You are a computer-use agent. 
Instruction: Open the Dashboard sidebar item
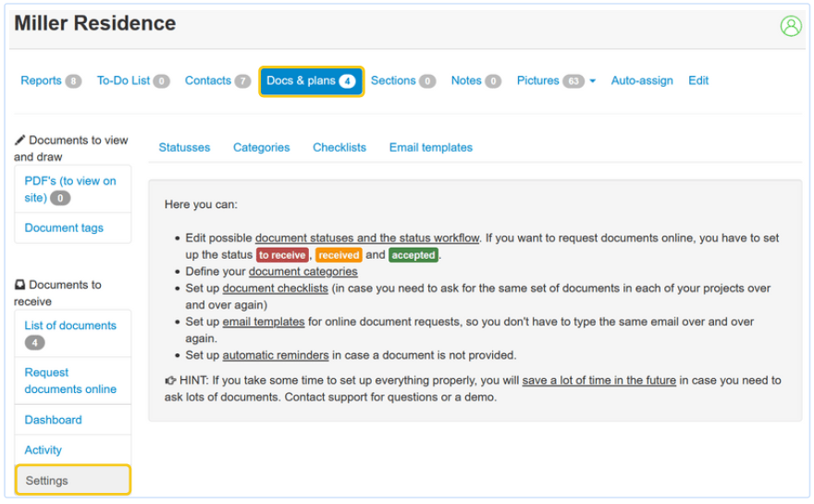73,420
